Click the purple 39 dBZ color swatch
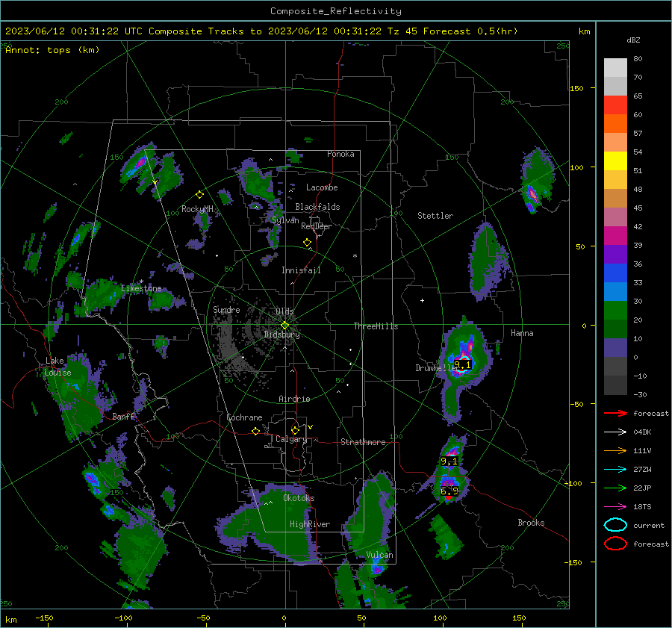The height and width of the screenshot is (628, 672). tap(615, 255)
